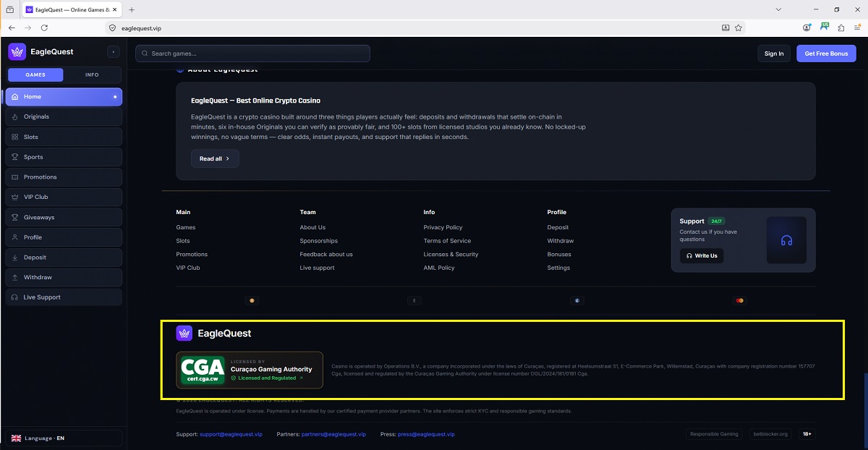Click the orange Bitcoin payment icon
The width and height of the screenshot is (868, 450).
click(251, 300)
